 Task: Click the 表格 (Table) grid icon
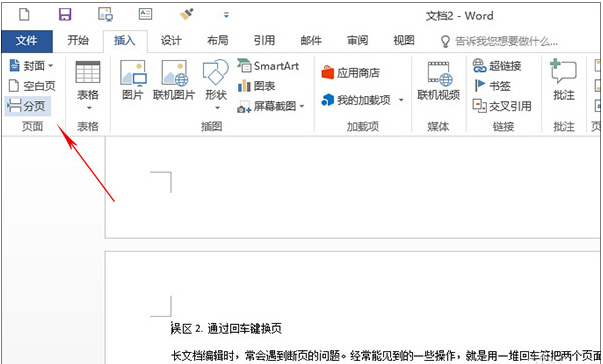88,71
